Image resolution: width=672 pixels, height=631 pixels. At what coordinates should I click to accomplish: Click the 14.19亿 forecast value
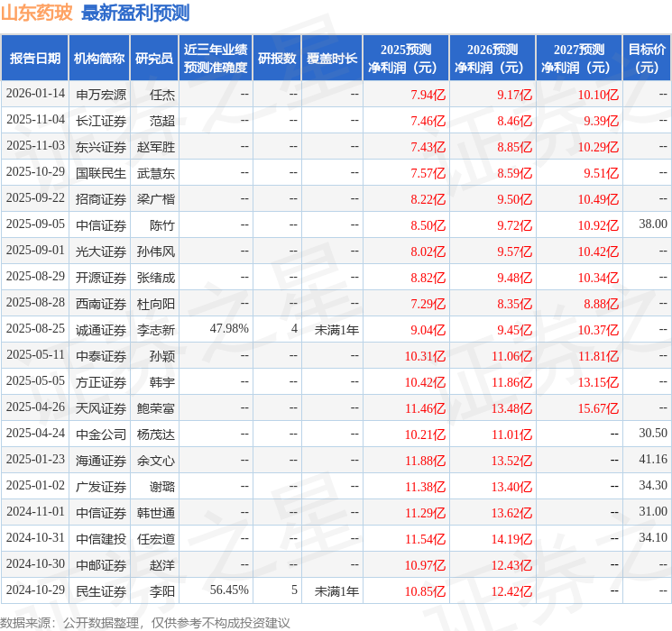[x=511, y=538]
